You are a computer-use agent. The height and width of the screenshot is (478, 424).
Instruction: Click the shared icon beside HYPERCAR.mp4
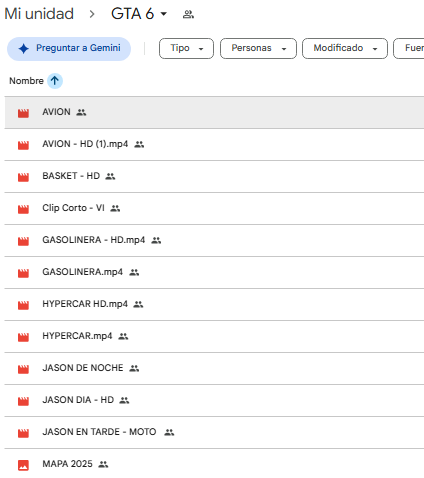pos(123,336)
